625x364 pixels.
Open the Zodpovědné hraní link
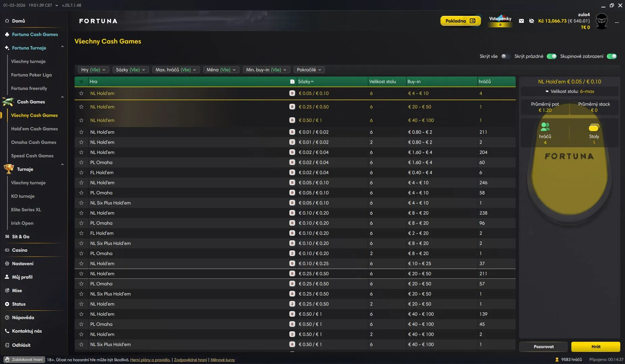tap(191, 360)
